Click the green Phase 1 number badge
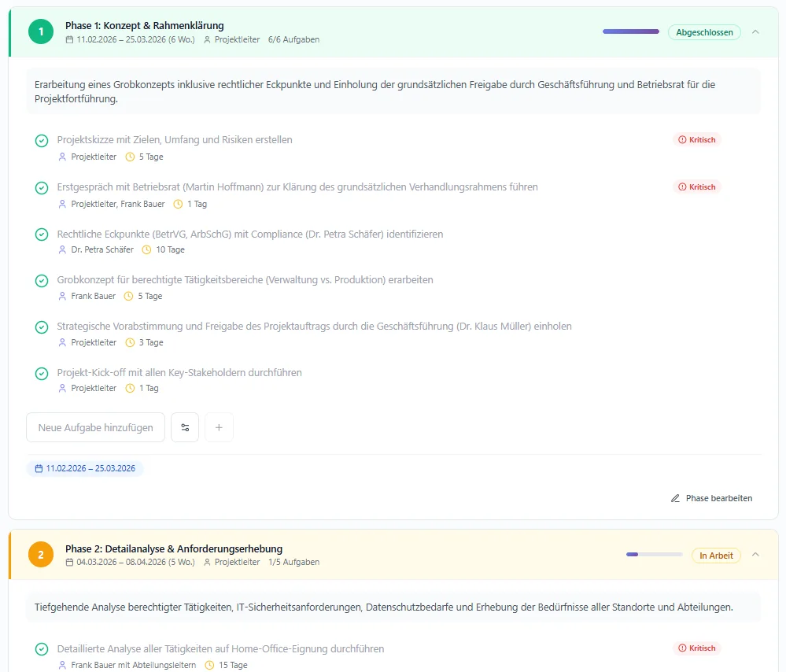Image resolution: width=786 pixels, height=672 pixels. pyautogui.click(x=41, y=31)
